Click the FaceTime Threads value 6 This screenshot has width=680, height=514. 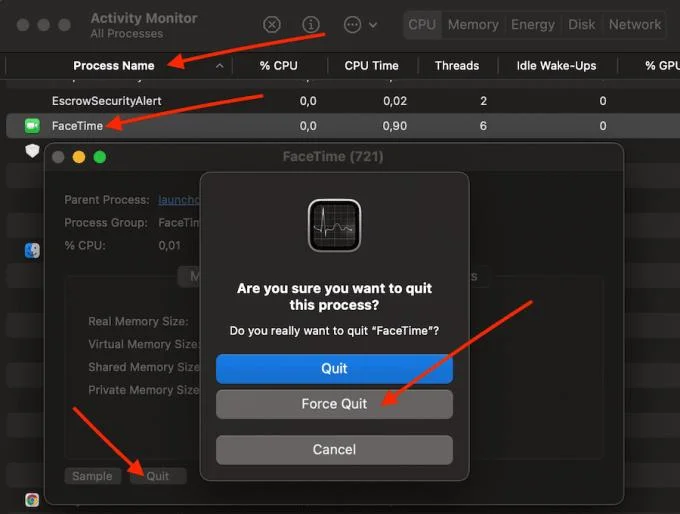click(x=483, y=126)
